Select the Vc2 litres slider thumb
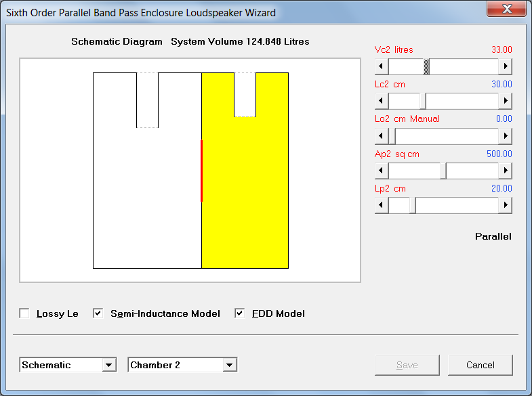This screenshot has height=396, width=532. (426, 66)
